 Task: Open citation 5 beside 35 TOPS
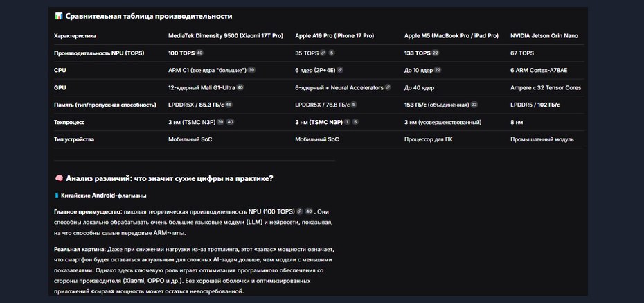(332, 53)
